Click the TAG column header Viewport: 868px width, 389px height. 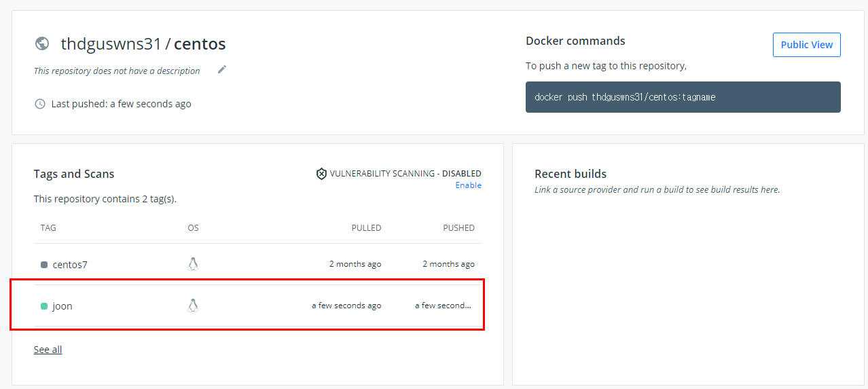tap(48, 227)
